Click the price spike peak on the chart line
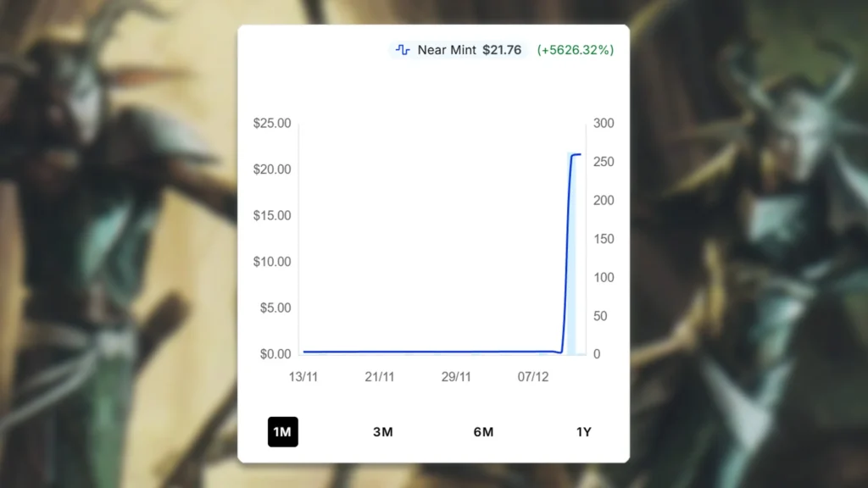Viewport: 868px width, 488px height. pyautogui.click(x=573, y=155)
